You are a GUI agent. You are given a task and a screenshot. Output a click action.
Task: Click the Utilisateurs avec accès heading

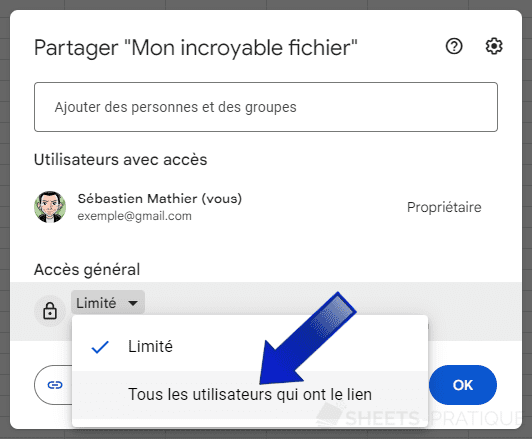[120, 159]
